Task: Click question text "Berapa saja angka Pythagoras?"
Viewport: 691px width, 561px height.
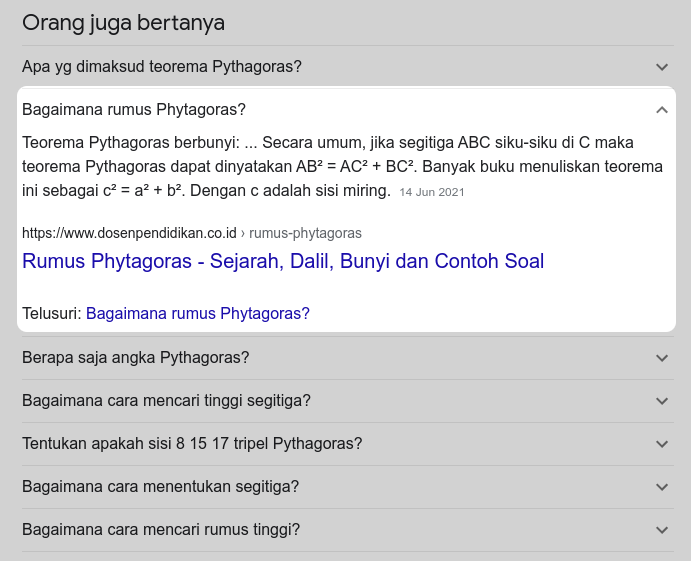Action: click(x=136, y=358)
